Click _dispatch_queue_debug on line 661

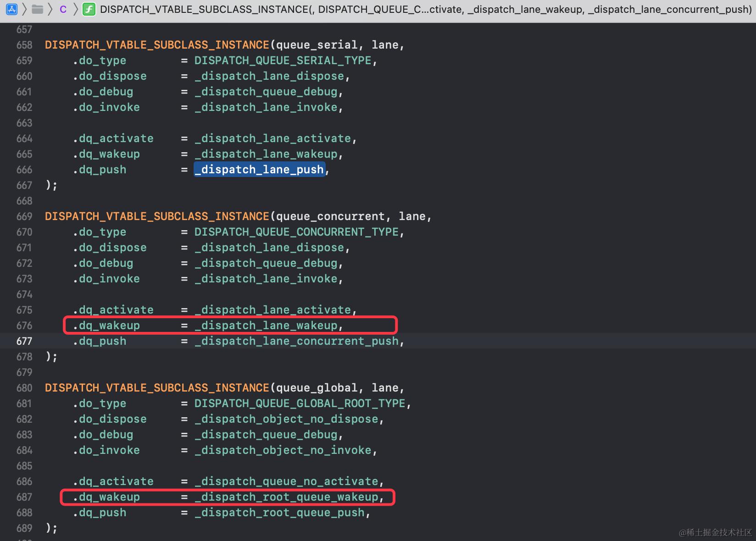coord(266,92)
